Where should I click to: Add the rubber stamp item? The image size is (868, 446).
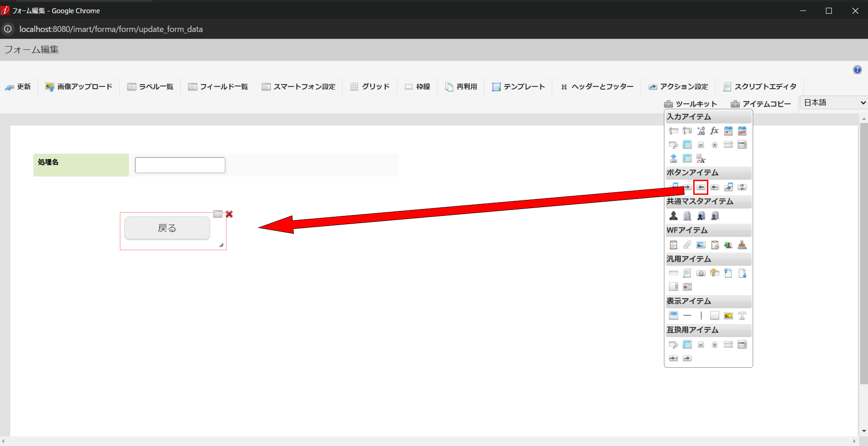(742, 245)
